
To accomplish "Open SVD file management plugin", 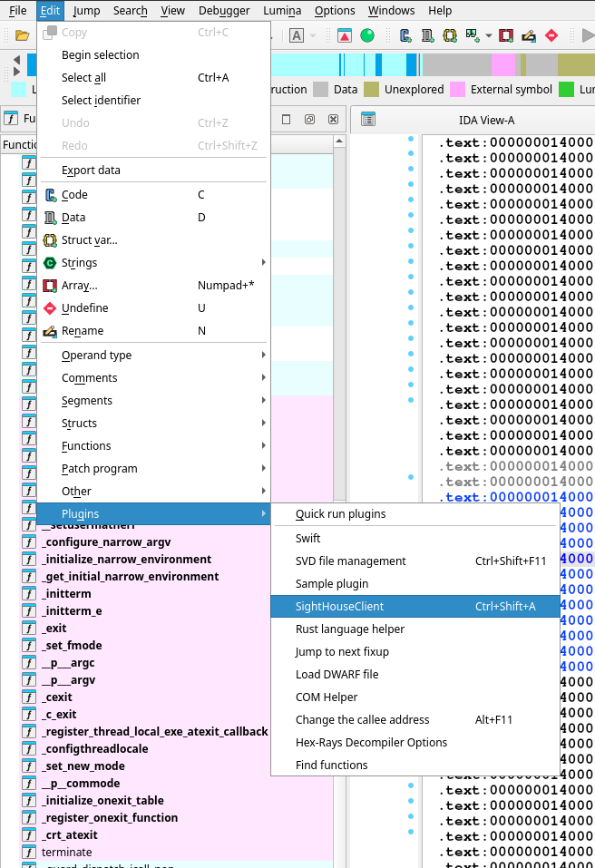I will coord(415,561).
